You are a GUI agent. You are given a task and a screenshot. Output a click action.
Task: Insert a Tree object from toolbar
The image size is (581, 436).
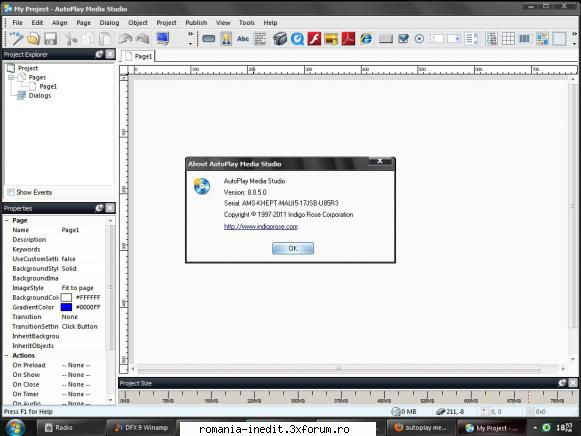pos(492,39)
